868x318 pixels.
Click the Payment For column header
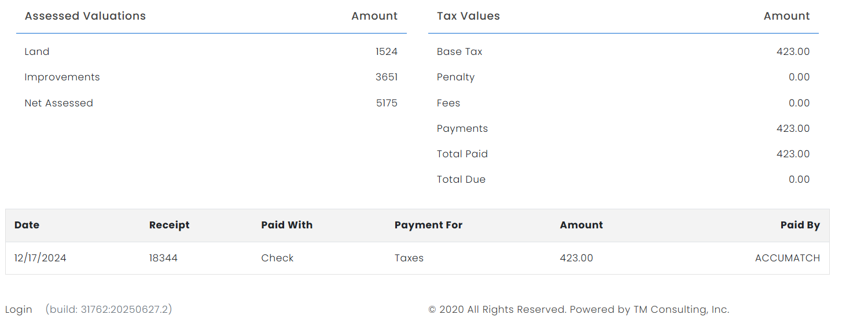click(428, 225)
